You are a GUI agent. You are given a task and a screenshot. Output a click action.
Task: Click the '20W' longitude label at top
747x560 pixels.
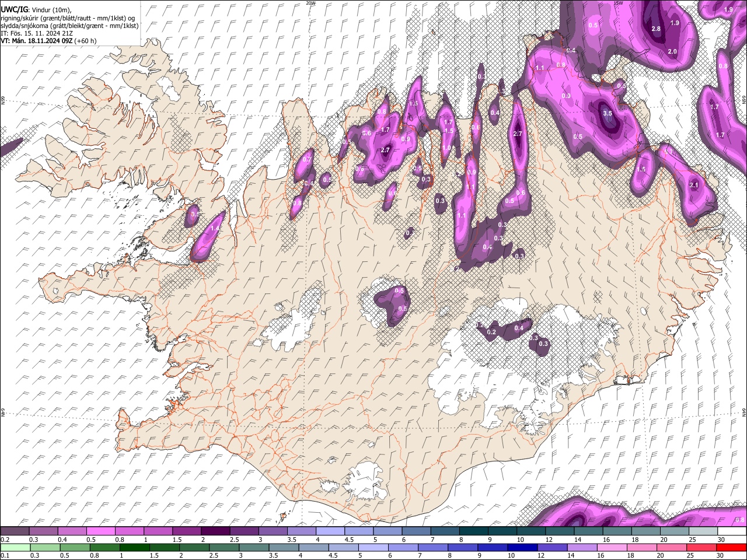coord(311,3)
